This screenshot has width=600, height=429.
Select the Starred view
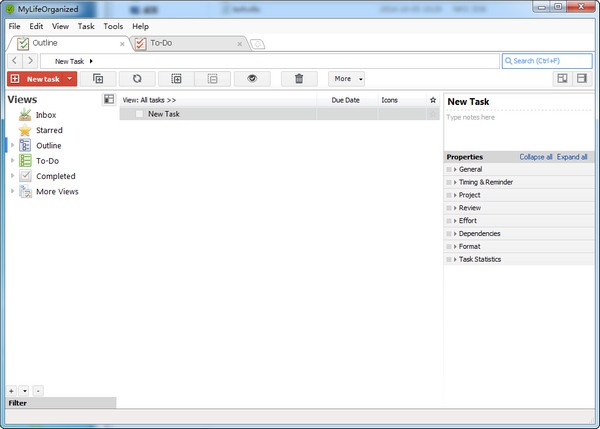click(x=49, y=130)
